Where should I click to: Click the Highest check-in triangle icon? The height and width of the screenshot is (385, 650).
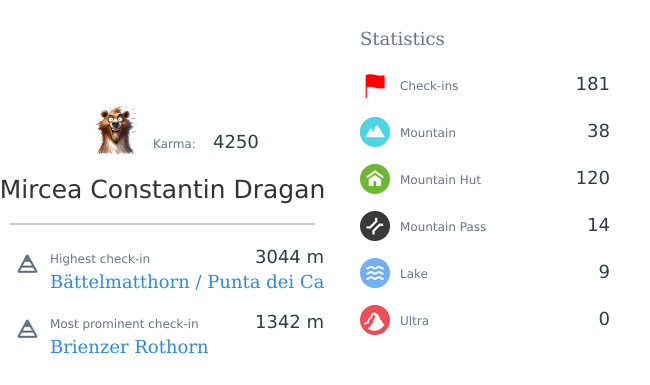coord(27,264)
